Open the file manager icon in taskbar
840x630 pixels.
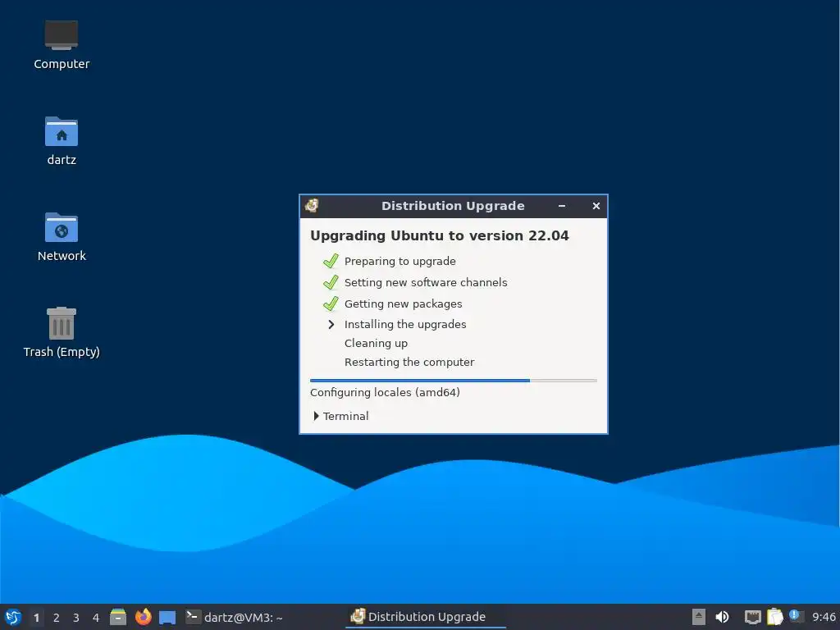(x=118, y=617)
